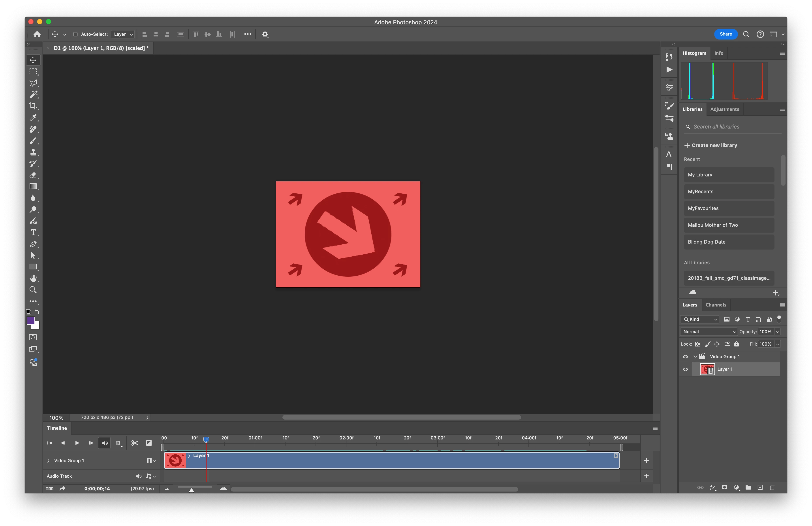Switch to the Adjustments tab
The image size is (812, 526).
(725, 109)
